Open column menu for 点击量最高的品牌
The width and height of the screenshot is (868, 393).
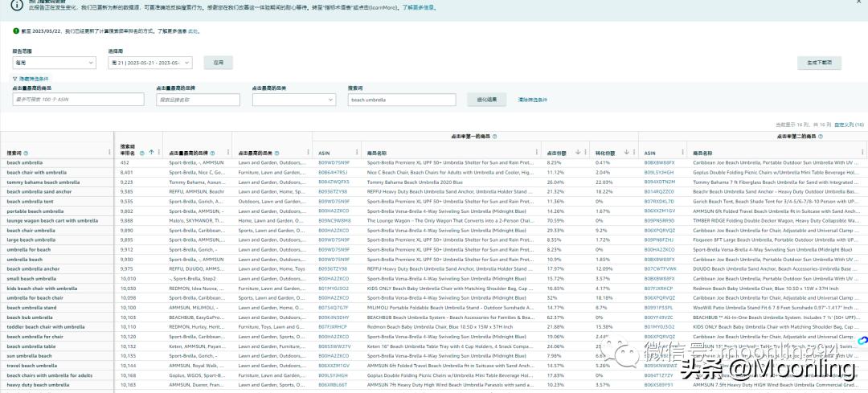click(x=227, y=153)
